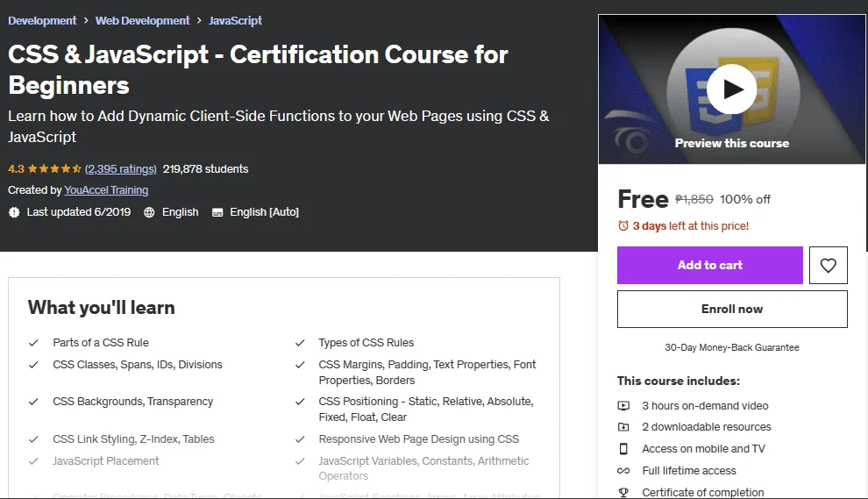
Task: Click the Last updated 6/2019 text
Action: 79,212
